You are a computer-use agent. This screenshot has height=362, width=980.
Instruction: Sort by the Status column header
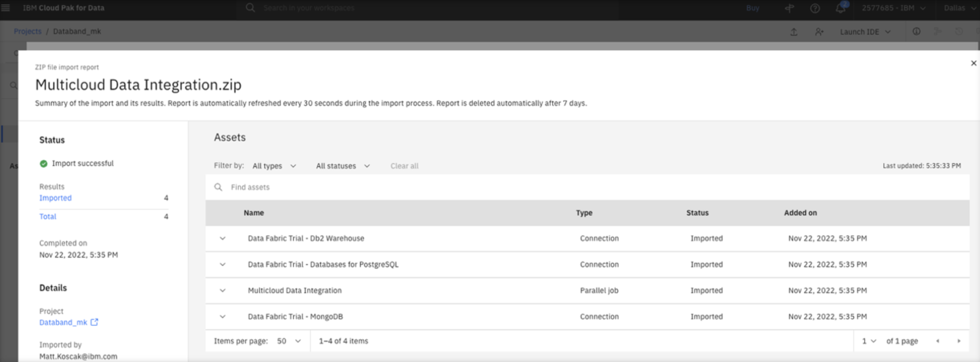click(x=697, y=213)
